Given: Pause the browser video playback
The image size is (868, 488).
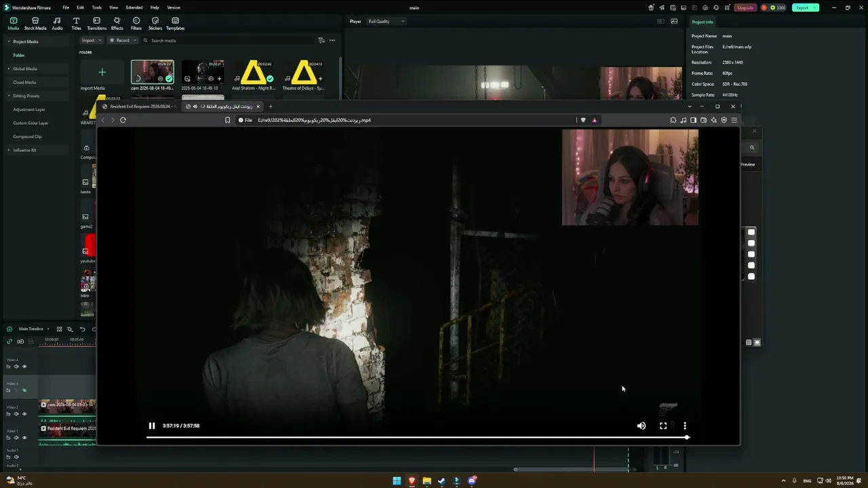Looking at the screenshot, I should [152, 426].
